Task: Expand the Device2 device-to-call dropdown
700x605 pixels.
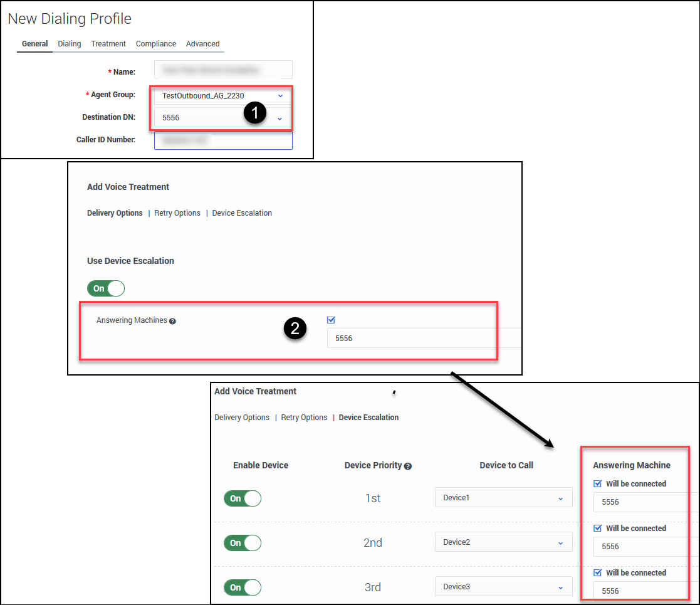Action: (x=503, y=542)
